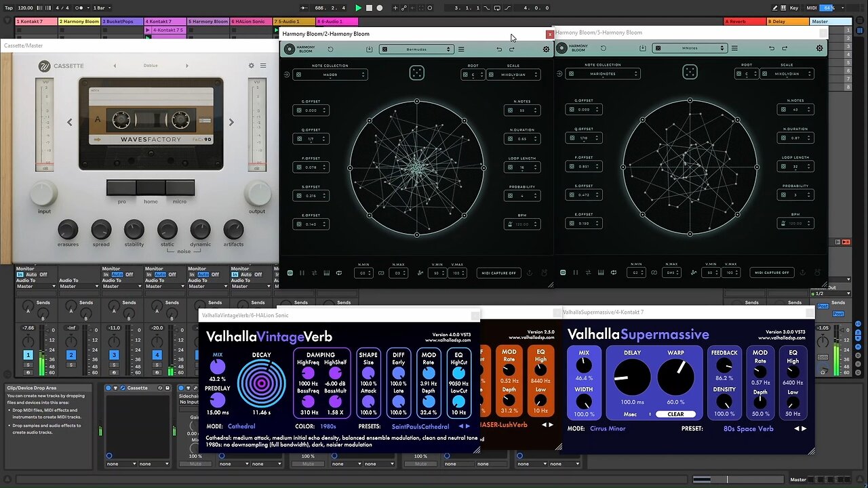Start playback with the green transport play button
The height and width of the screenshot is (488, 868).
(x=358, y=8)
